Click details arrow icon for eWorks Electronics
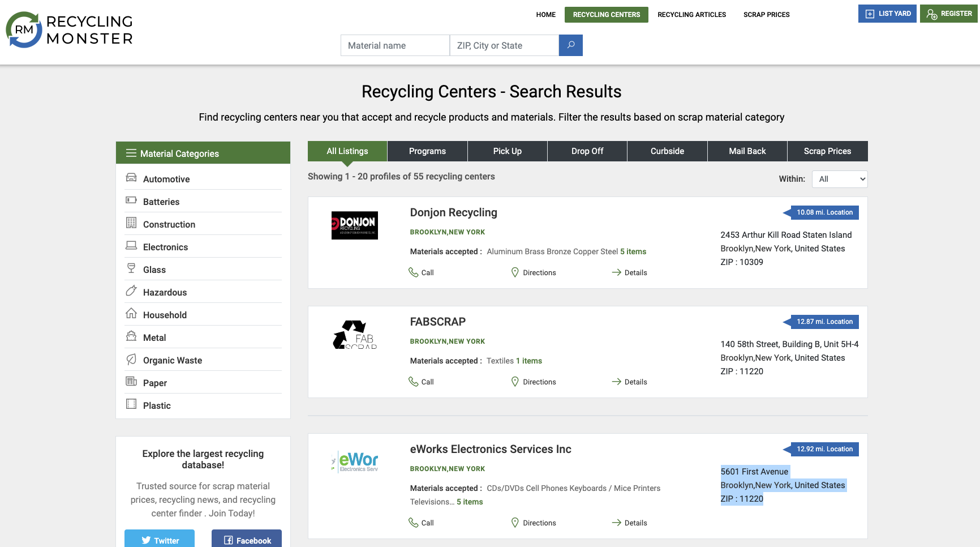Screen dimensions: 980x547 click(x=617, y=523)
